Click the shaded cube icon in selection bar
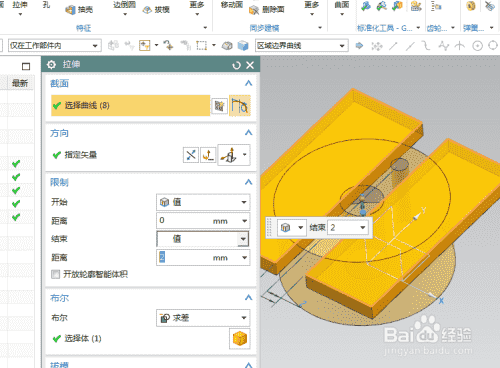The height and width of the screenshot is (368, 500). click(x=243, y=46)
